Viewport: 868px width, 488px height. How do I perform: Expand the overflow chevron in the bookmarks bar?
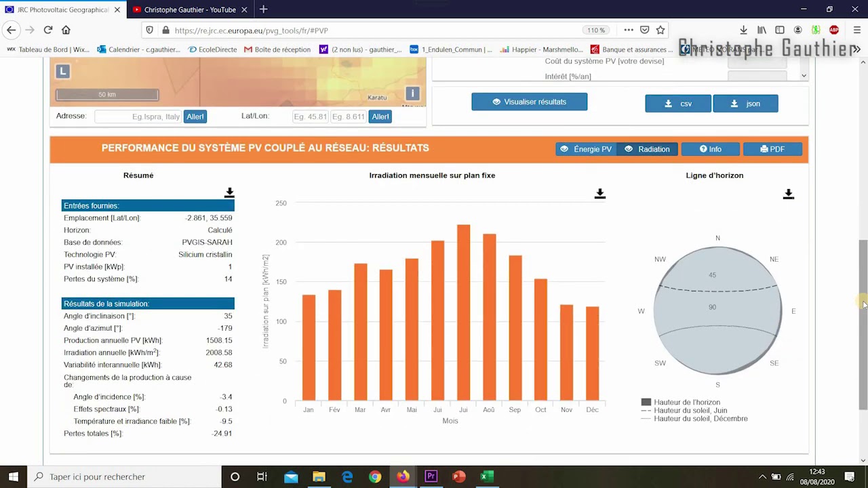pos(856,49)
